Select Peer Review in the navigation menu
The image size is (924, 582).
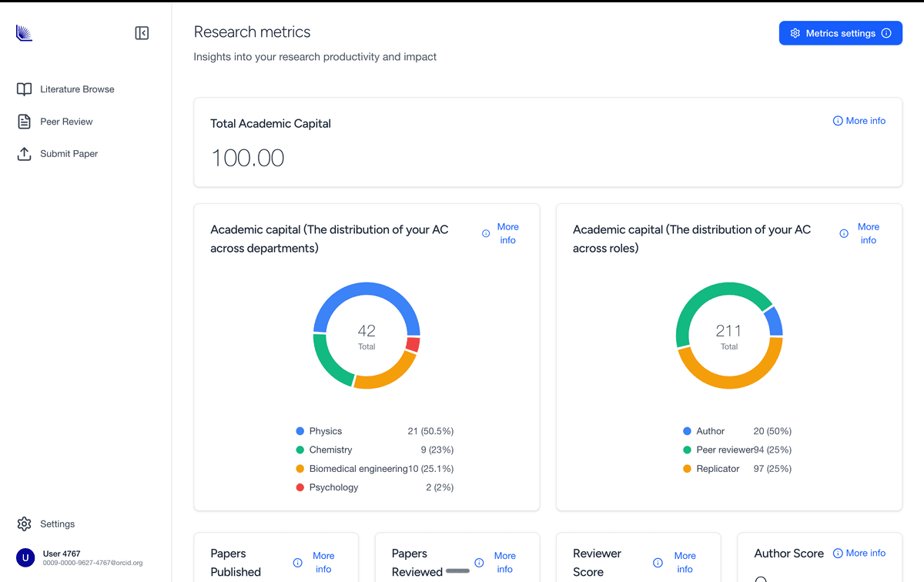[x=66, y=121]
